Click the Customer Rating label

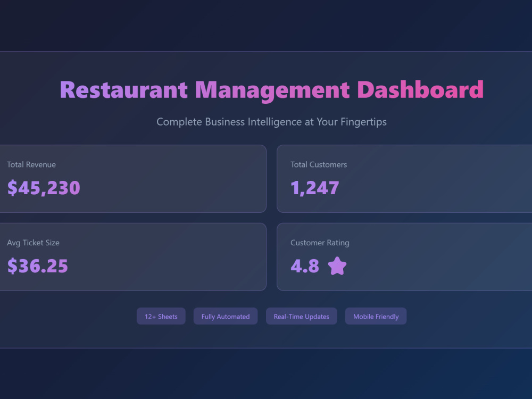320,243
